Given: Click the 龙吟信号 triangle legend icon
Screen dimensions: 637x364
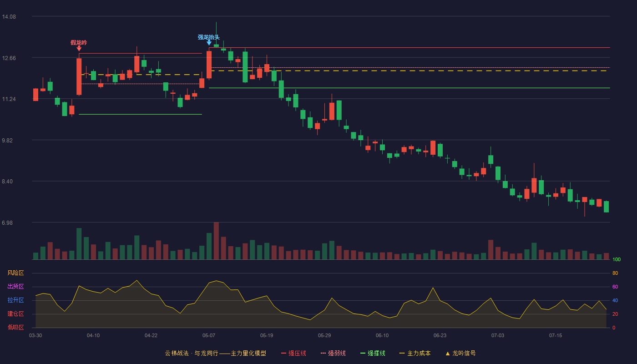Looking at the screenshot, I should pos(448,354).
